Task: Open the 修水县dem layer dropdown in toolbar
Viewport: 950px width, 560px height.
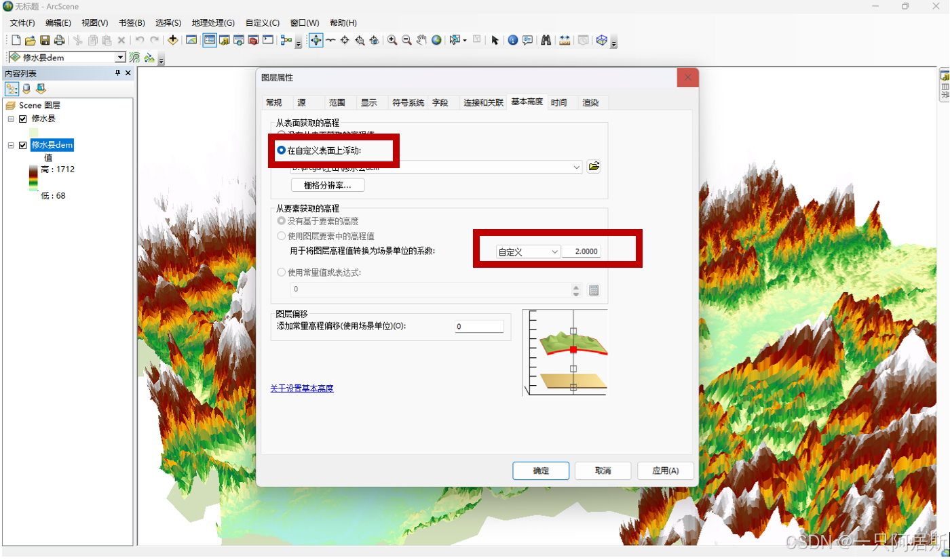Action: tap(121, 58)
